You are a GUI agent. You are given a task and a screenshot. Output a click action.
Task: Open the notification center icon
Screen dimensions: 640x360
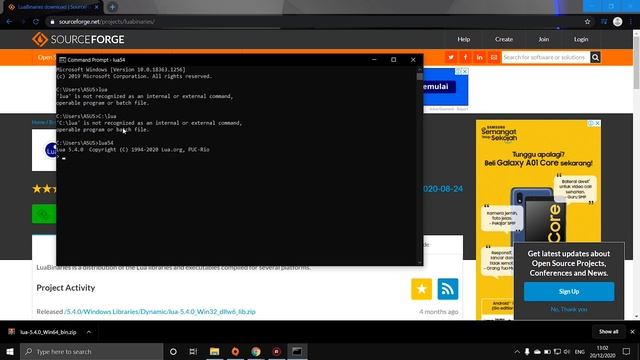pyautogui.click(x=626, y=351)
